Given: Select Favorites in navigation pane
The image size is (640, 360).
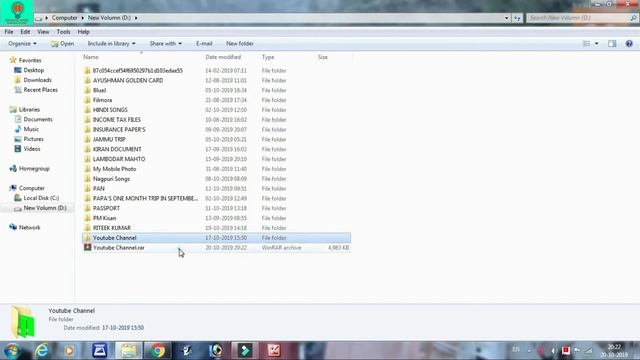Looking at the screenshot, I should (30, 60).
